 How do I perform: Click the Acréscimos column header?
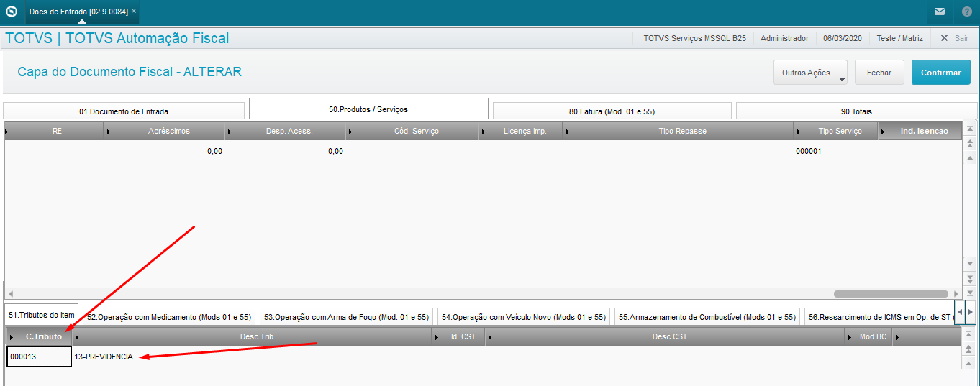169,132
